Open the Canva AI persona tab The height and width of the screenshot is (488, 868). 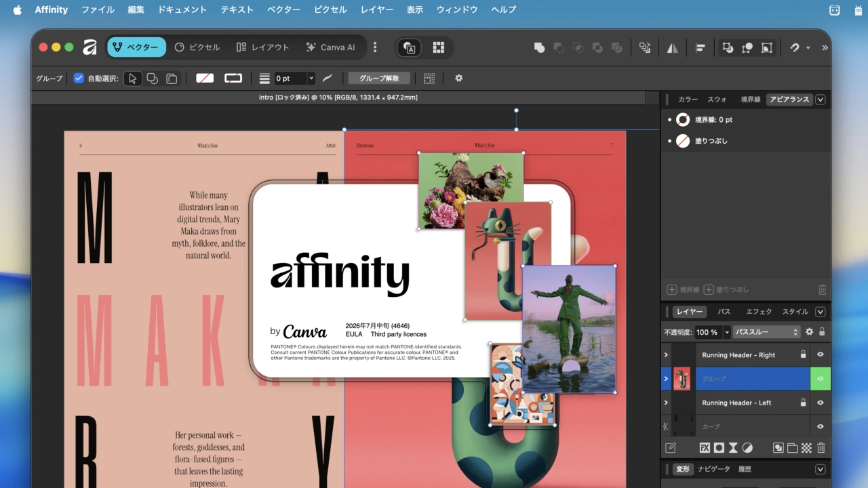(x=330, y=47)
